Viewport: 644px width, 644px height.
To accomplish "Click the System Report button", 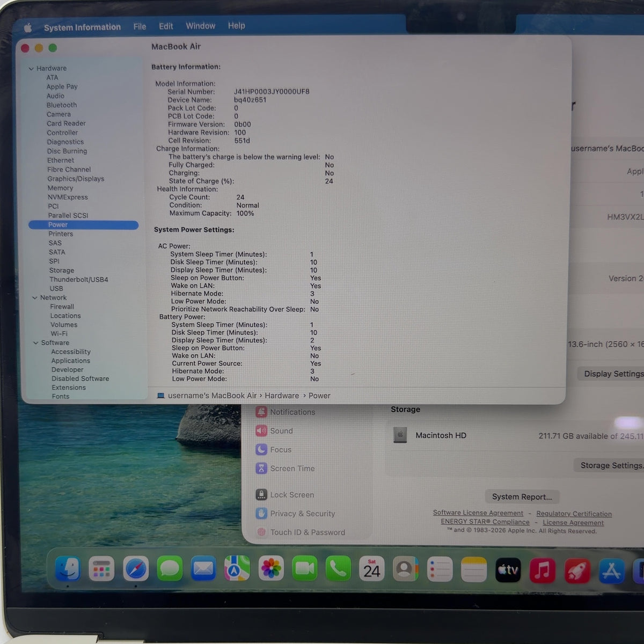I will [522, 497].
